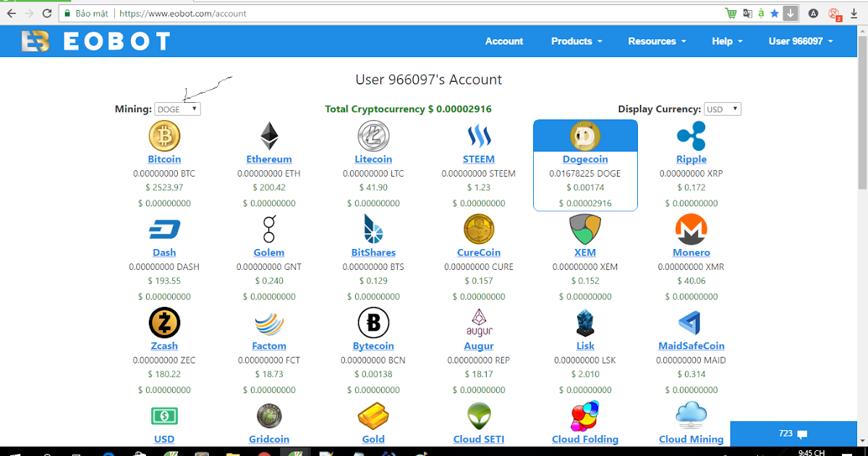
Task: Open the Ripple link
Action: (x=691, y=159)
